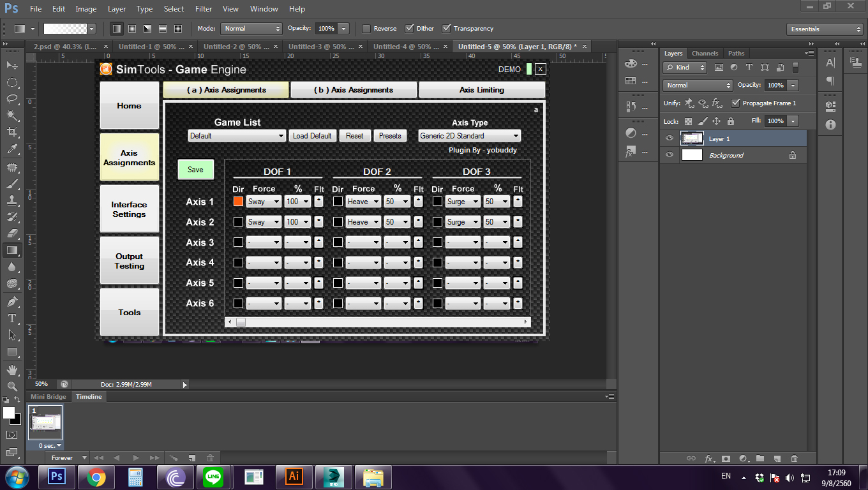This screenshot has height=490, width=868.
Task: Switch to the Channels tab
Action: pos(705,54)
